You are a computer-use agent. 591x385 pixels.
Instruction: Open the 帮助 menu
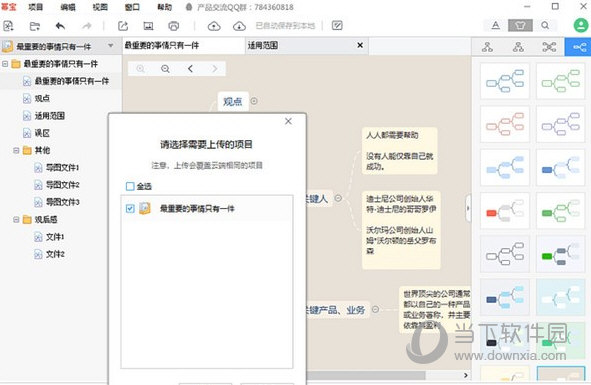tap(165, 7)
